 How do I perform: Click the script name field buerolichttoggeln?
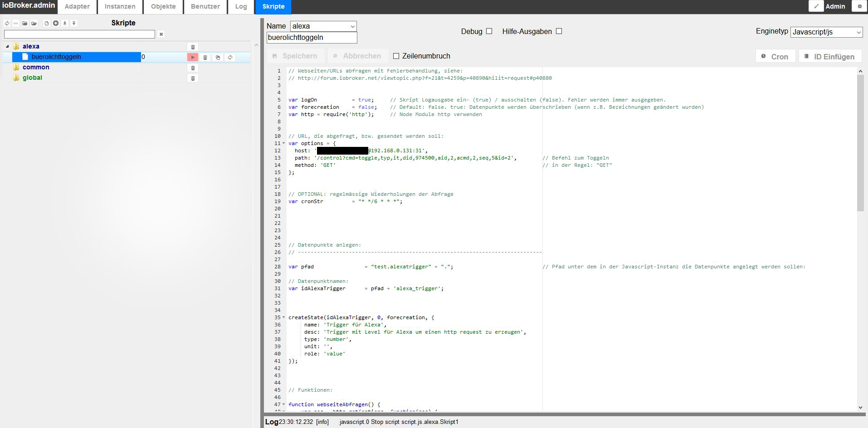tap(312, 38)
